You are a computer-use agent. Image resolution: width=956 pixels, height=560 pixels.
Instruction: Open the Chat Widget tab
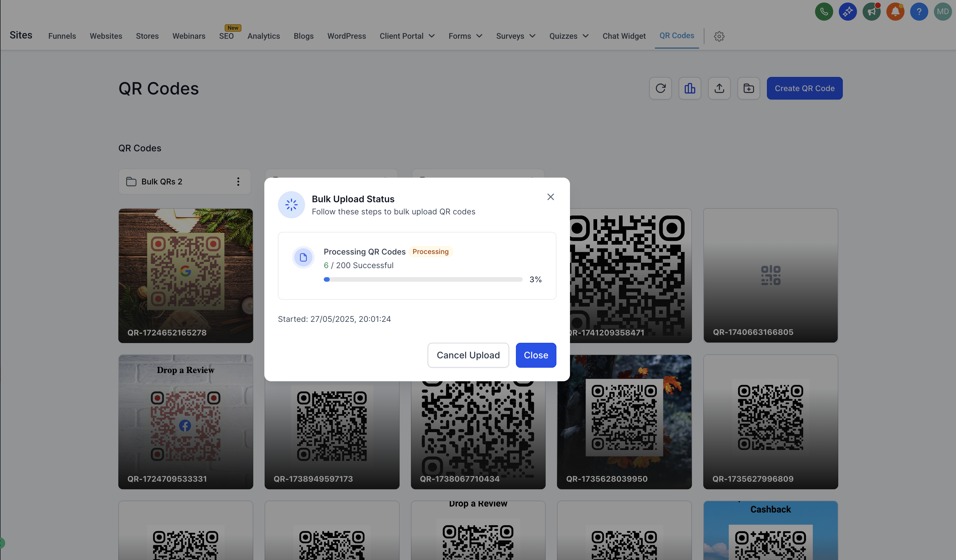624,36
